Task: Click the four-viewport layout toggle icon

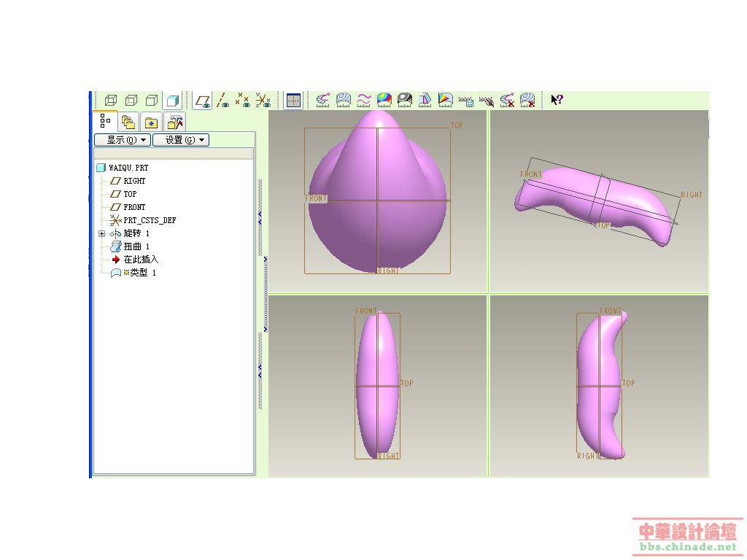Action: (293, 100)
